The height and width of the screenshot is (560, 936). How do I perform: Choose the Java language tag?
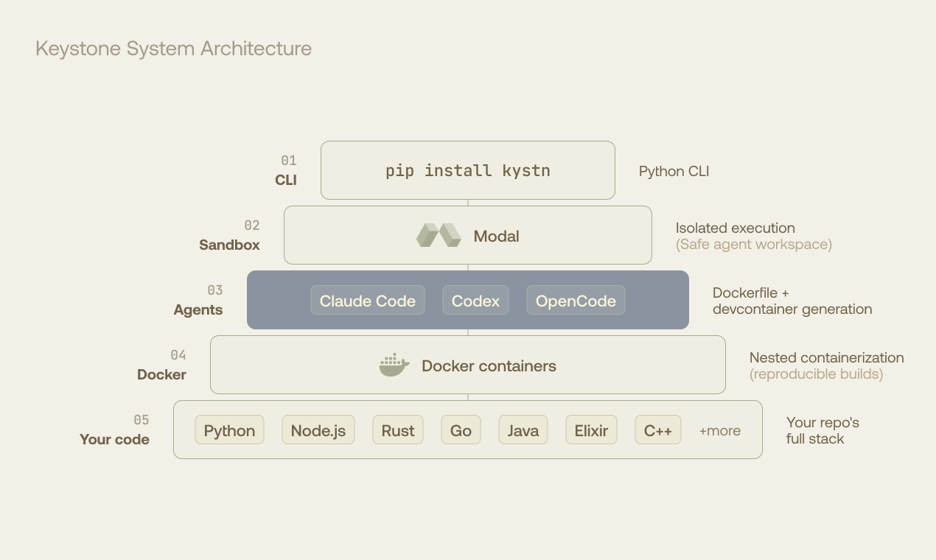pyautogui.click(x=523, y=430)
